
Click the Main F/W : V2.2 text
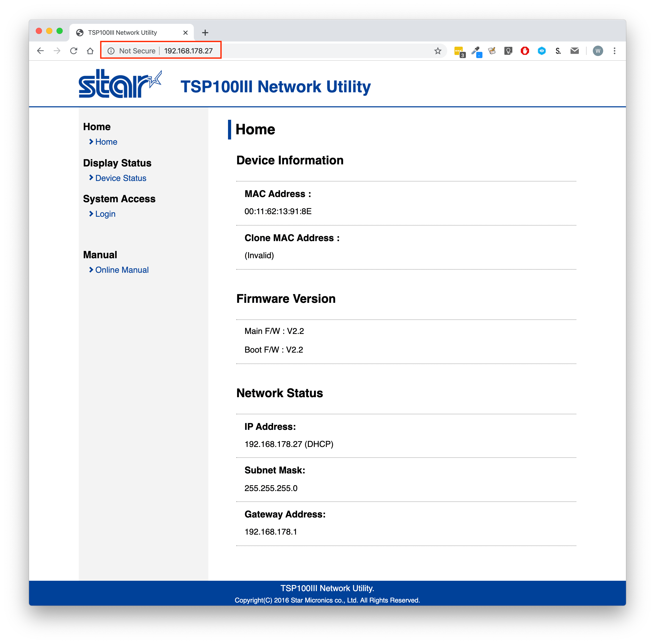tap(274, 331)
